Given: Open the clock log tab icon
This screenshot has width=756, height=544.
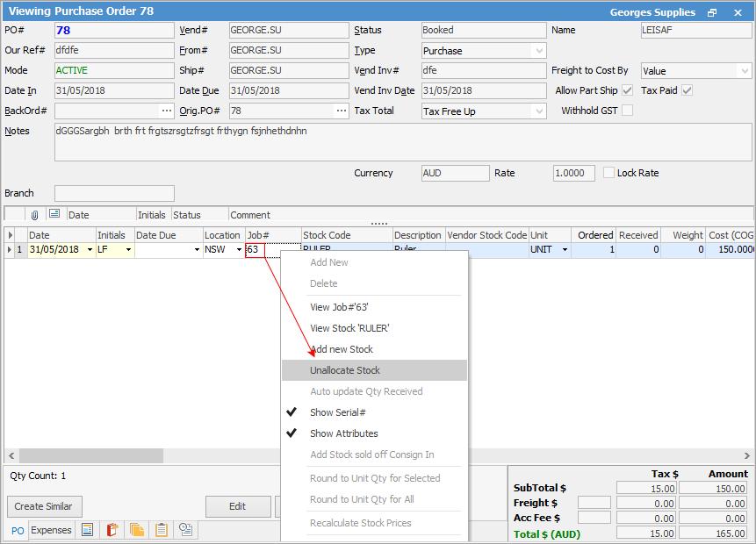Looking at the screenshot, I should [186, 530].
